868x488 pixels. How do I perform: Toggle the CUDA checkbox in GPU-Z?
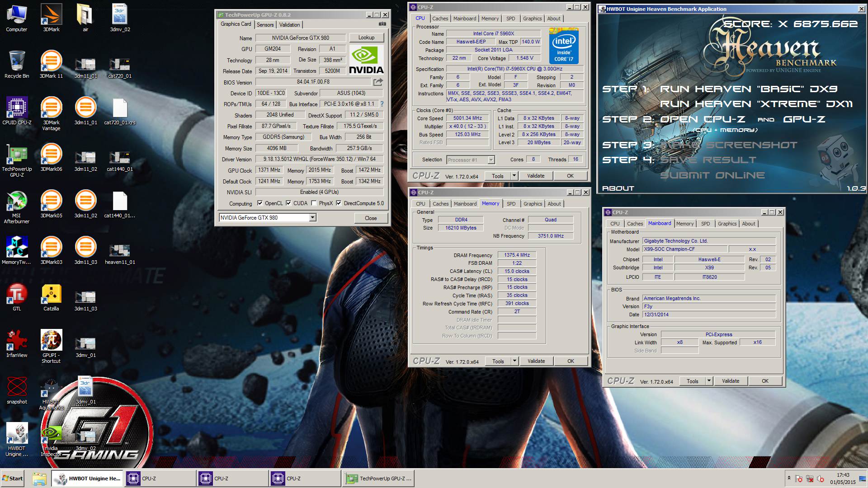288,203
